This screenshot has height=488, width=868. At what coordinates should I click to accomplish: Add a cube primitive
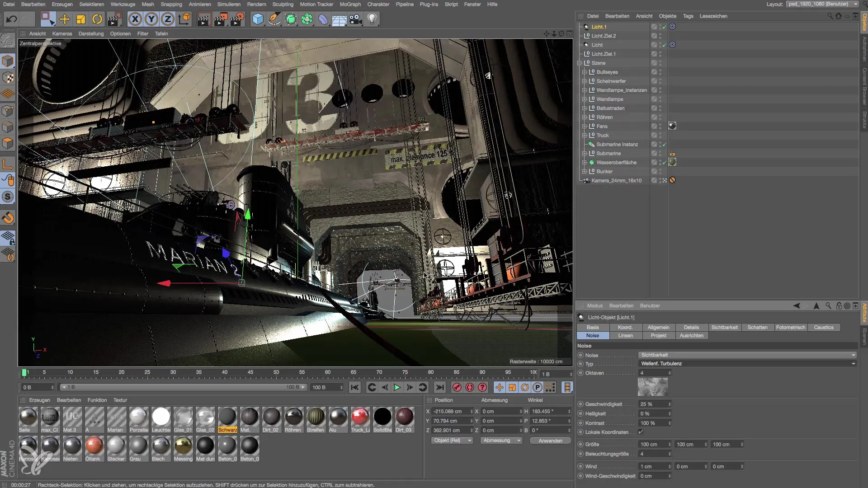(x=258, y=19)
